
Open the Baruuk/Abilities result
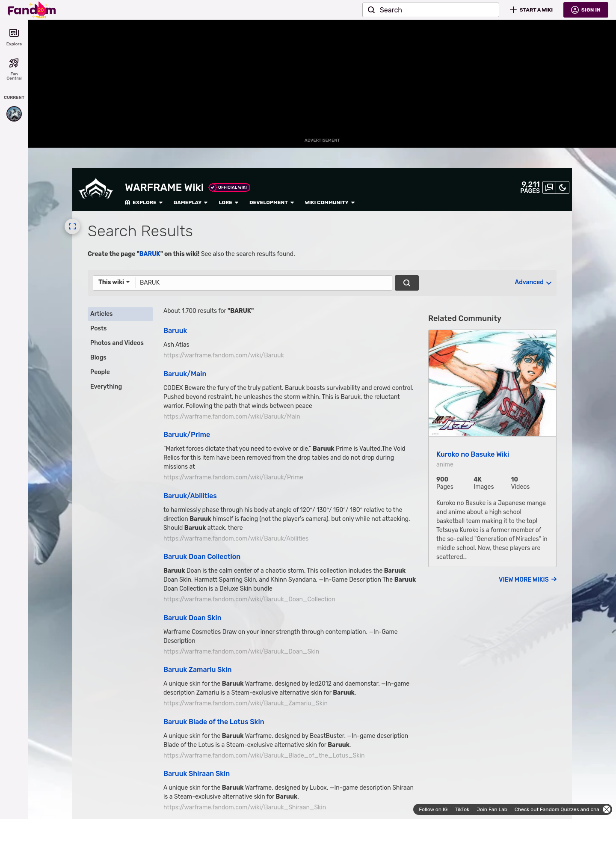(190, 496)
